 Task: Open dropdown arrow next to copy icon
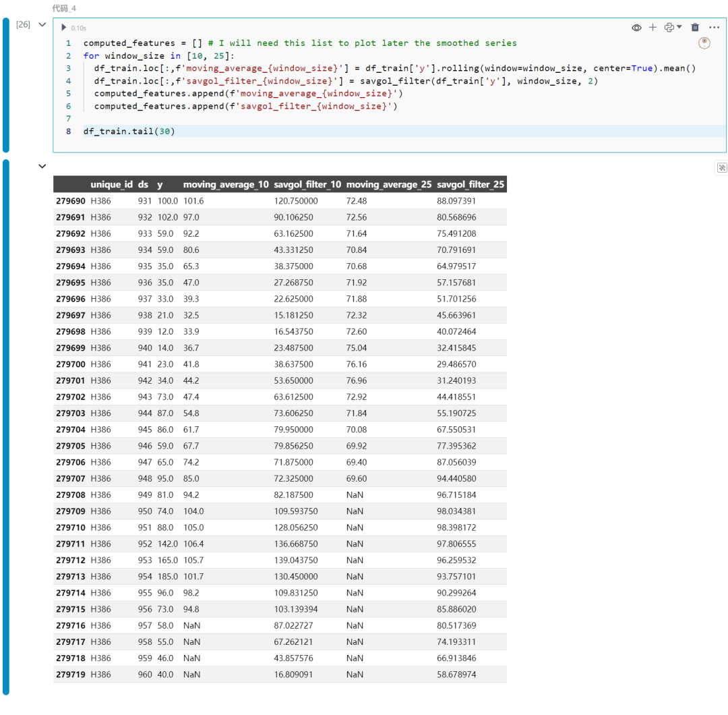click(679, 28)
